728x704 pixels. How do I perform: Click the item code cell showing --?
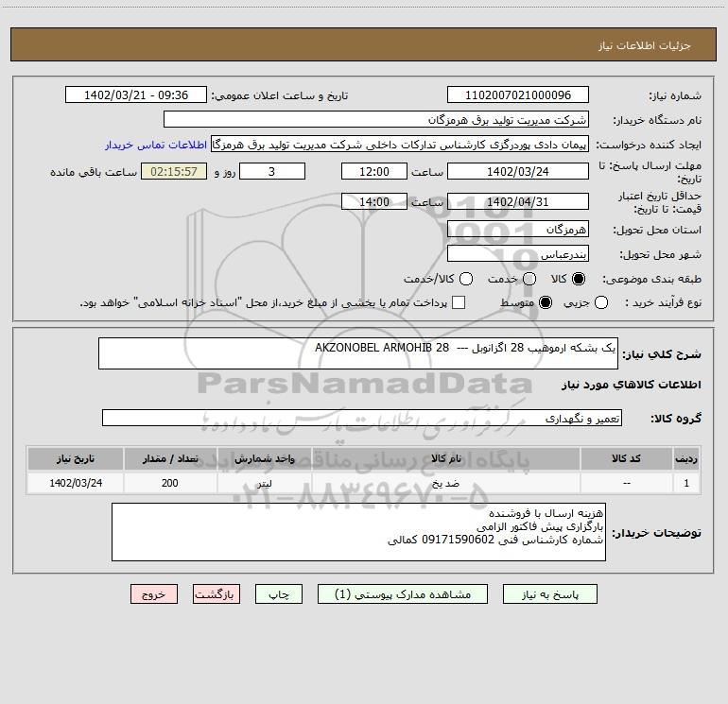pos(626,483)
